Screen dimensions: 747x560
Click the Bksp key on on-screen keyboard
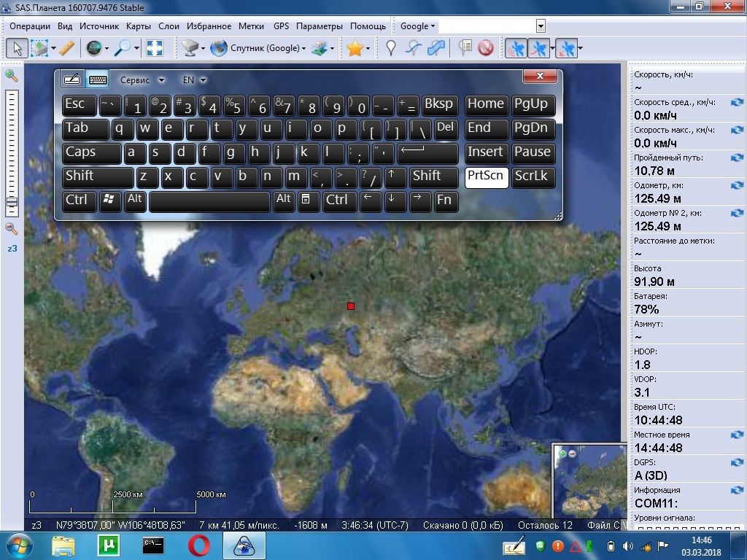(x=440, y=105)
